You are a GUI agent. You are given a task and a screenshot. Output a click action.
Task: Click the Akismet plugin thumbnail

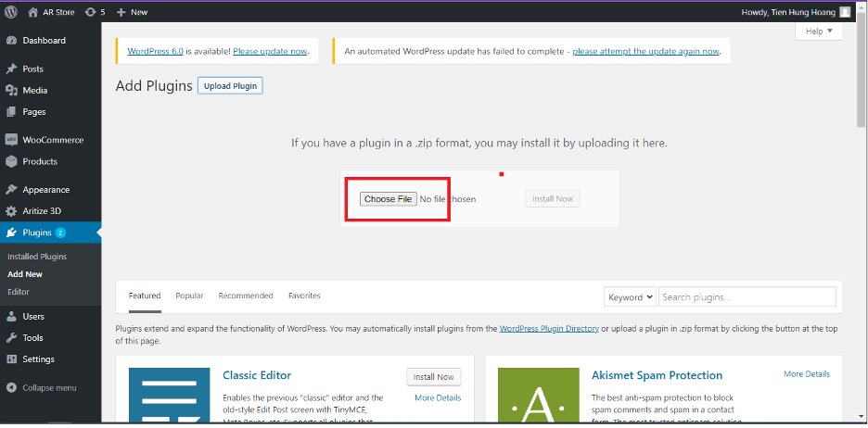(539, 396)
